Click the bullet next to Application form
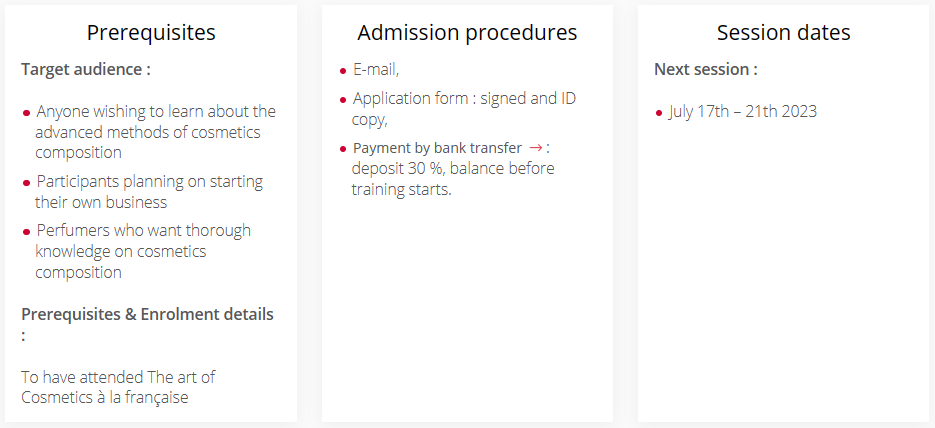The width and height of the screenshot is (935, 428). click(x=343, y=100)
